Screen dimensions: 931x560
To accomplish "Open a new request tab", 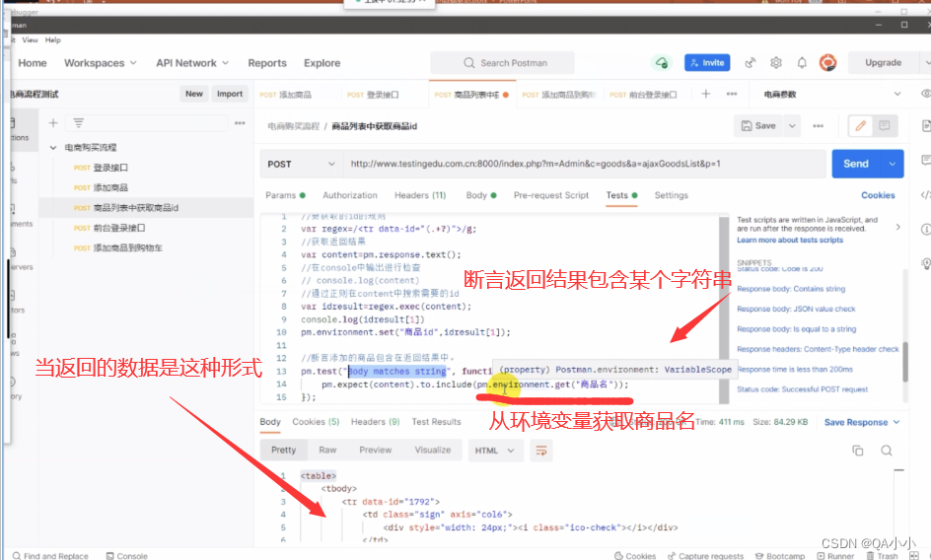I will [x=705, y=94].
